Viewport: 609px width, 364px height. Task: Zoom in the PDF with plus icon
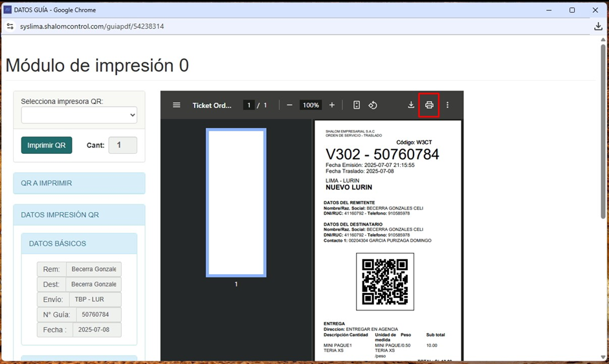click(332, 105)
